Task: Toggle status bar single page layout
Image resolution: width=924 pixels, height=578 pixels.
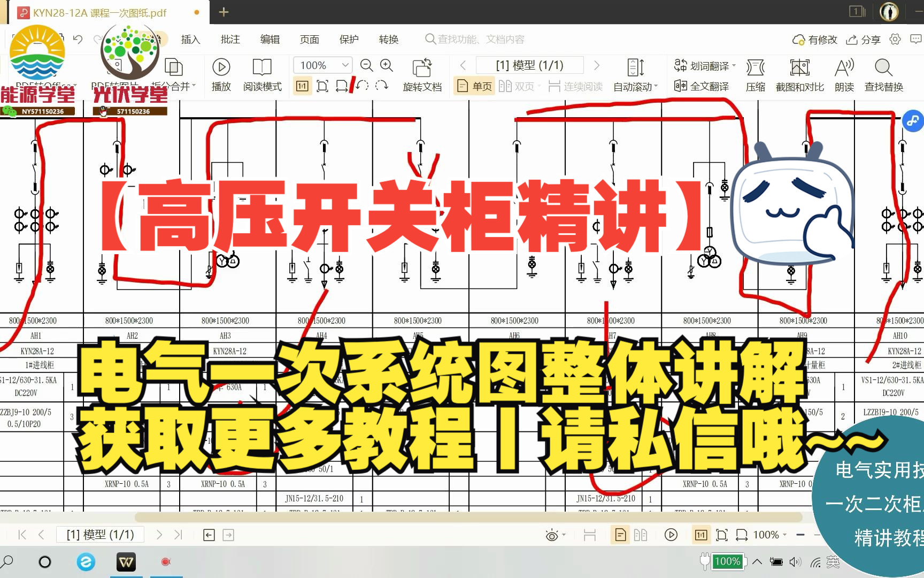Action: click(x=620, y=535)
